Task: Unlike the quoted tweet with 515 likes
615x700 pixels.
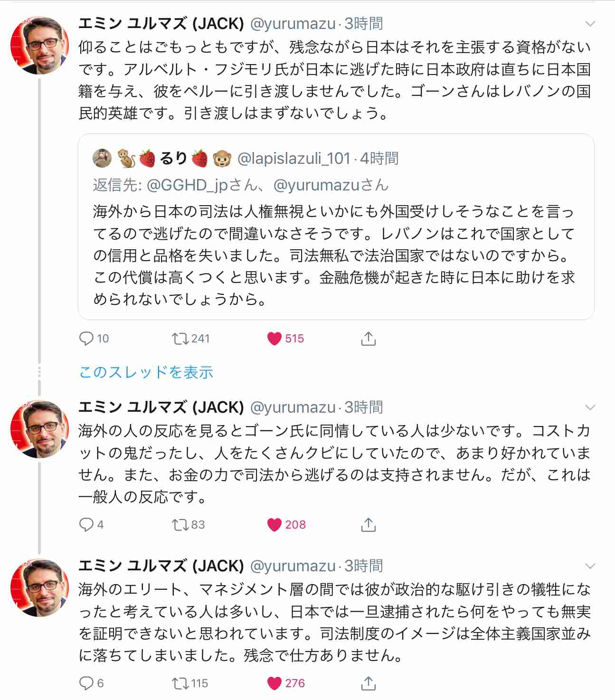Action: [274, 338]
